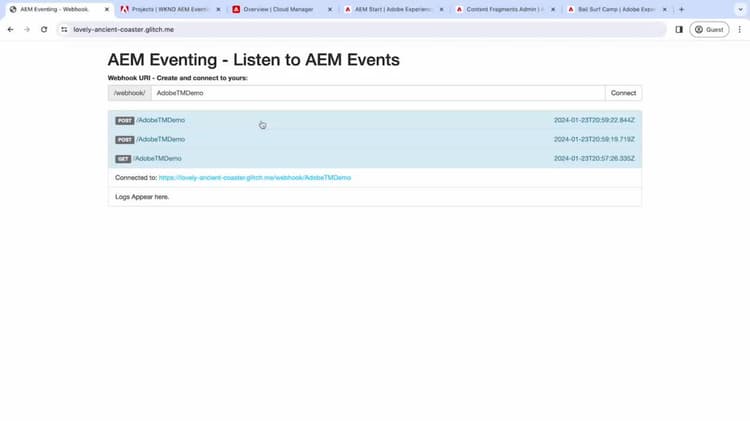Reload the page with the refresh icon
The image size is (750, 421).
(44, 30)
